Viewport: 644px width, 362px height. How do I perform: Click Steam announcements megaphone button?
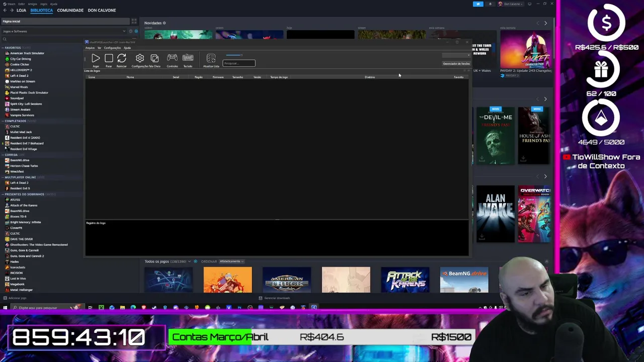pos(478,4)
